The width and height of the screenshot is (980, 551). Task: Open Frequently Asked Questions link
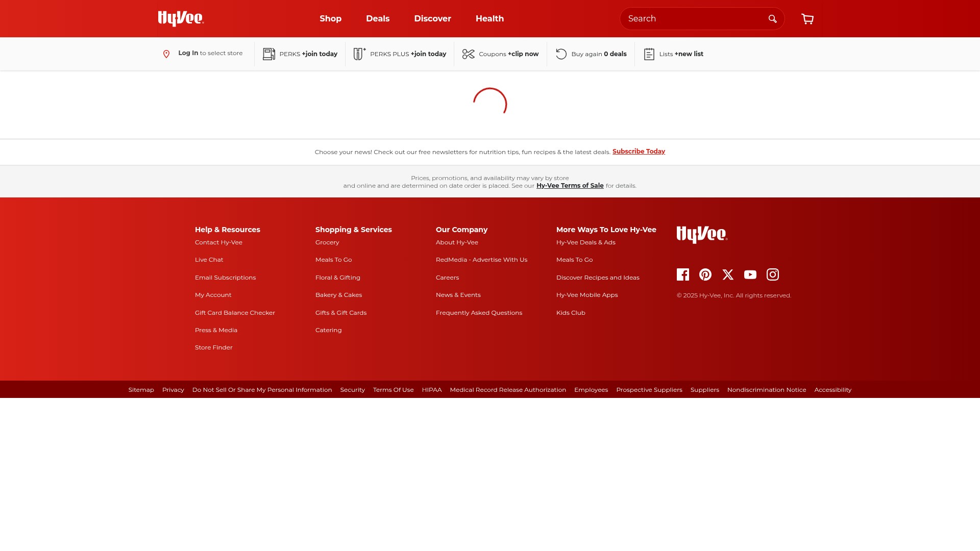479,313
